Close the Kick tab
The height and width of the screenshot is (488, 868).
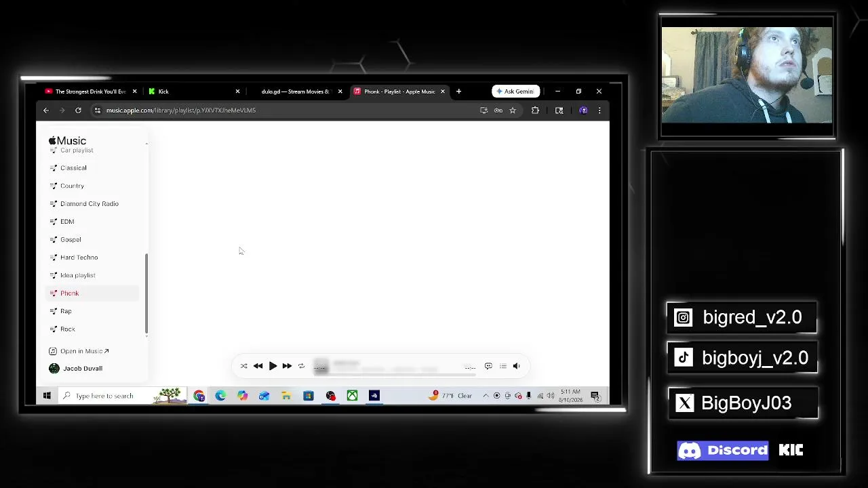tap(237, 91)
